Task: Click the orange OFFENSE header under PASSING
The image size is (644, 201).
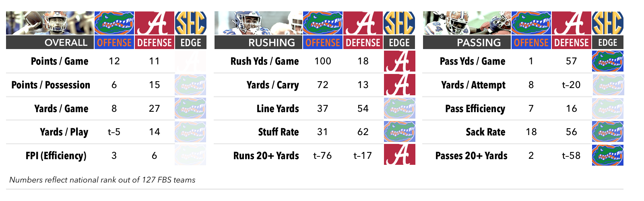Action: pyautogui.click(x=531, y=43)
